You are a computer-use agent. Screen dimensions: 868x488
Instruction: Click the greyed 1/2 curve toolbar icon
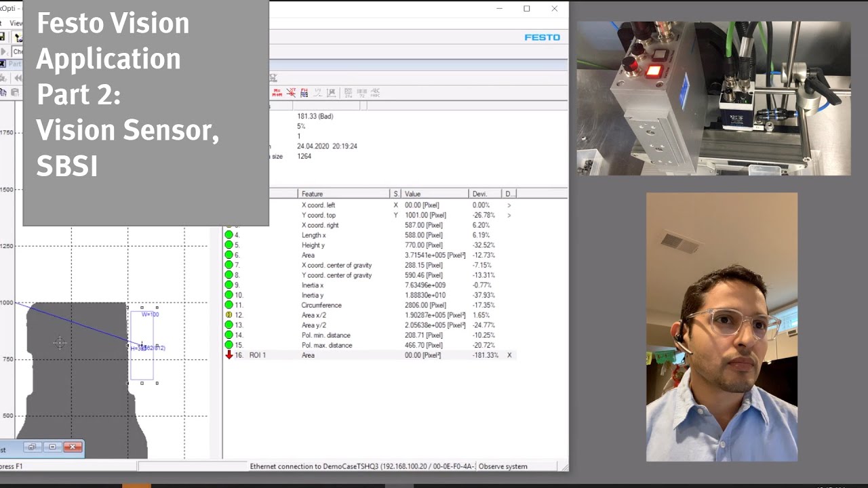(x=317, y=93)
